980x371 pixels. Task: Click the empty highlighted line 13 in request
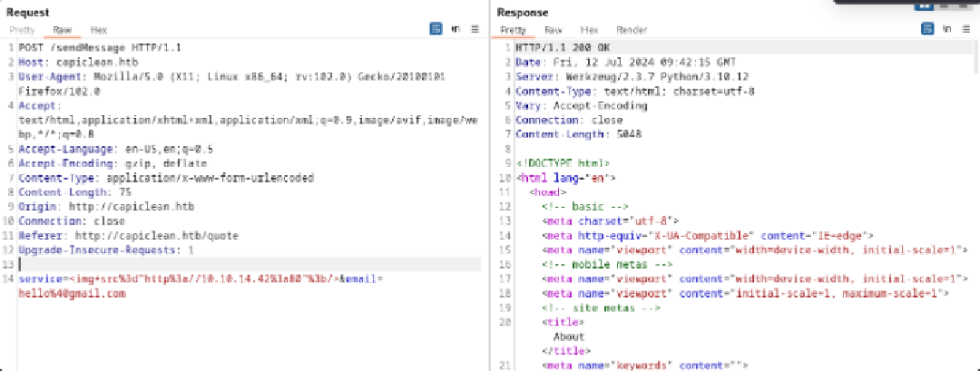pos(245,264)
